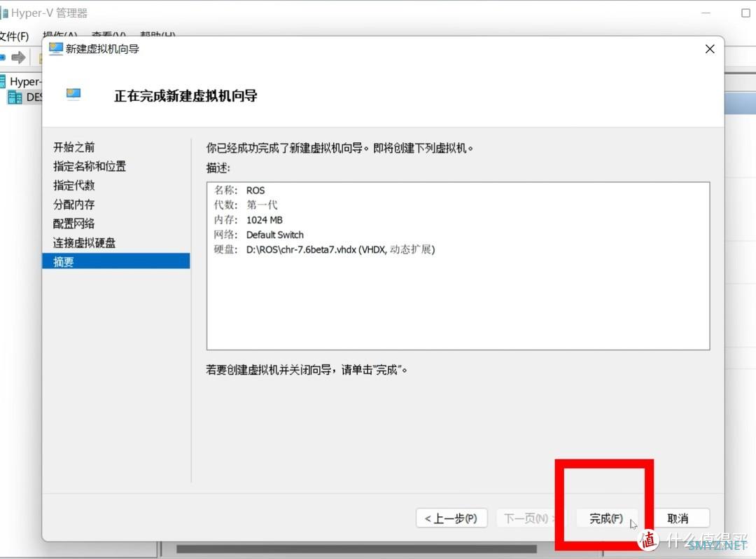
Task: Close the 新建虚拟机向导 dialog
Action: click(710, 49)
